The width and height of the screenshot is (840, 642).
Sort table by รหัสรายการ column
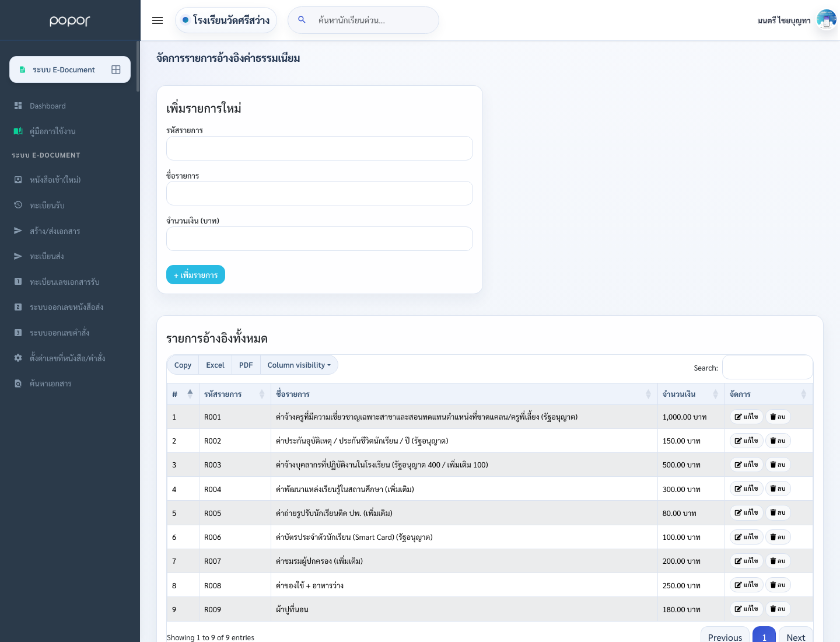235,394
